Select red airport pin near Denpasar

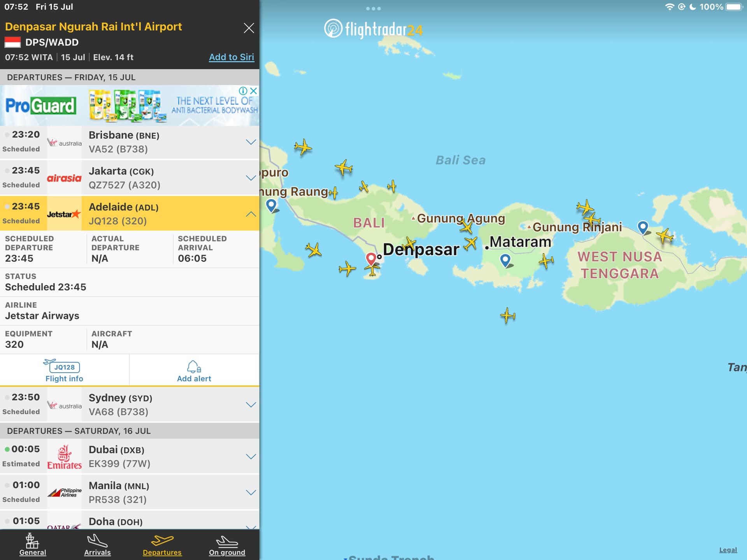[371, 258]
